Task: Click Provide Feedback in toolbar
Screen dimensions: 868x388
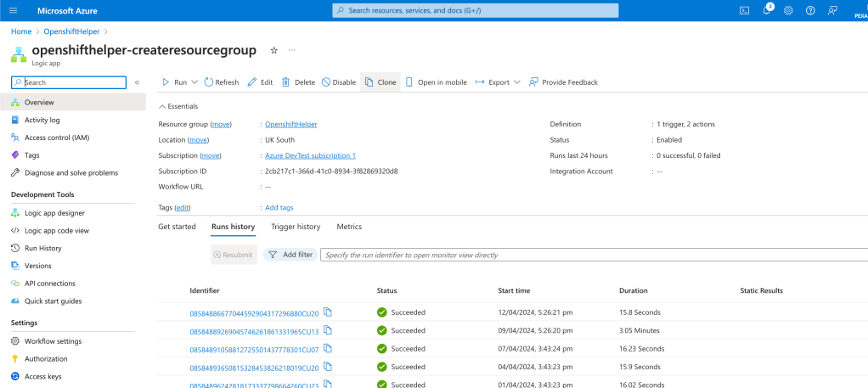Action: click(x=564, y=82)
